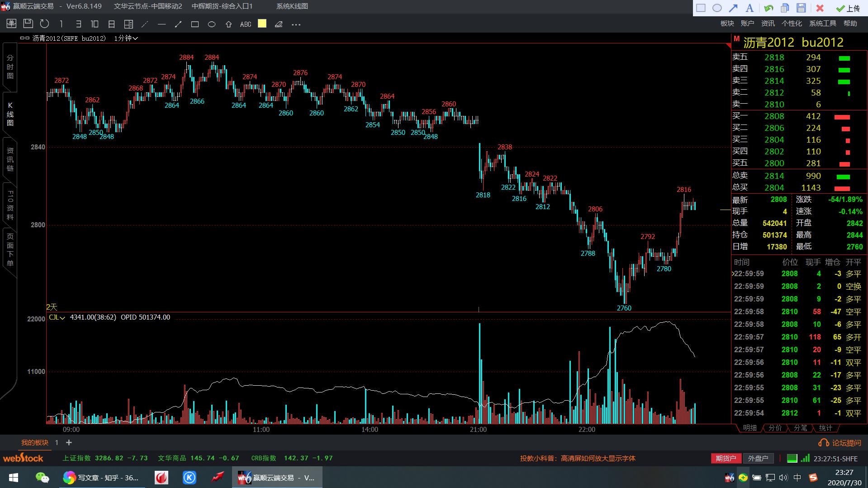The height and width of the screenshot is (488, 868).
Task: Click the green undo arrow in screenshot toolbar
Action: pyautogui.click(x=768, y=8)
